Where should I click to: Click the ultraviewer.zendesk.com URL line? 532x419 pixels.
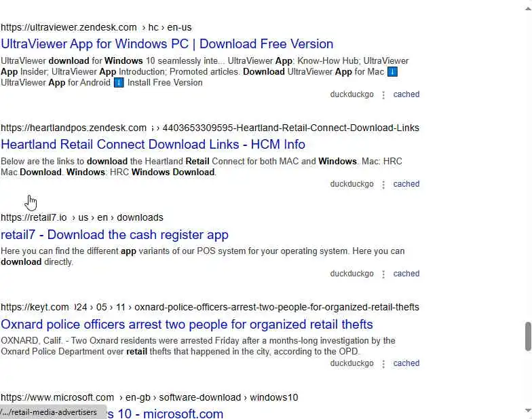[x=96, y=27]
